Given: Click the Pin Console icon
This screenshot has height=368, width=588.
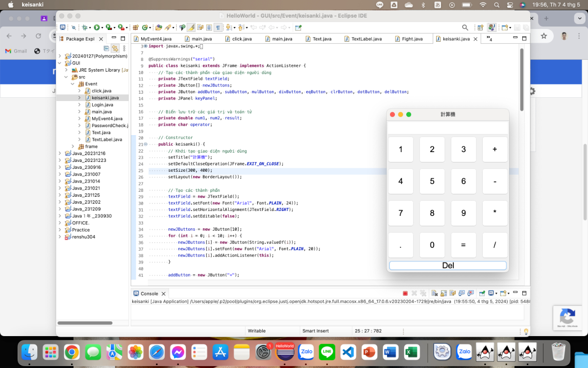Looking at the screenshot, I should [482, 293].
